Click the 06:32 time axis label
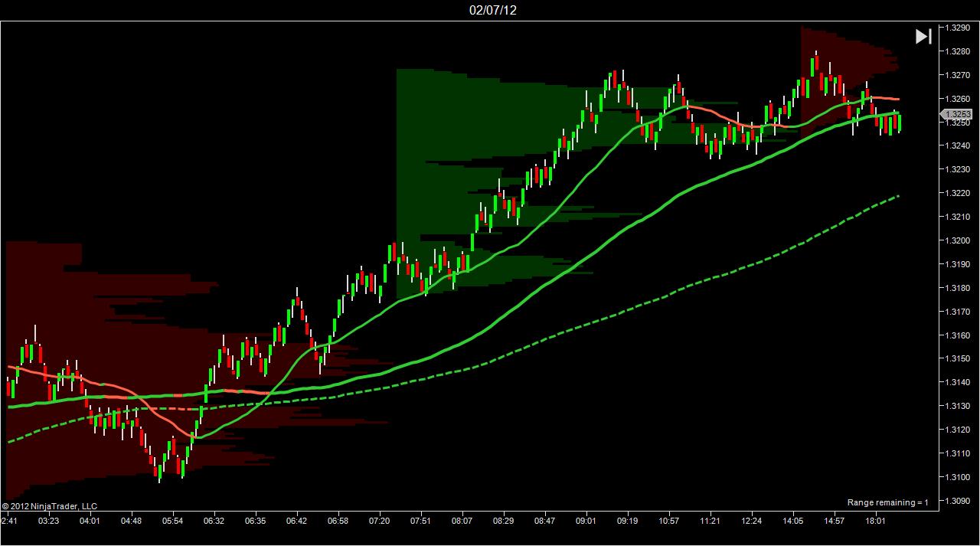 [214, 521]
